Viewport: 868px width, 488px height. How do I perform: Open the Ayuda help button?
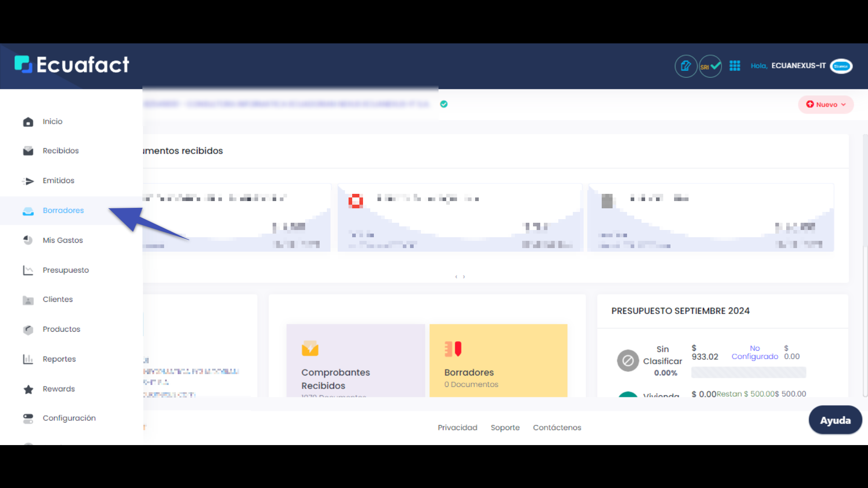[x=835, y=420]
